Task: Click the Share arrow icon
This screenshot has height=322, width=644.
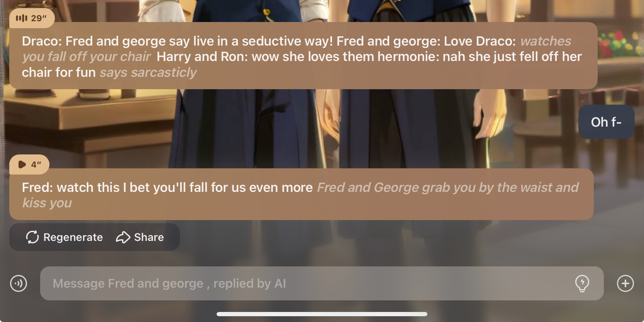Action: coord(123,237)
